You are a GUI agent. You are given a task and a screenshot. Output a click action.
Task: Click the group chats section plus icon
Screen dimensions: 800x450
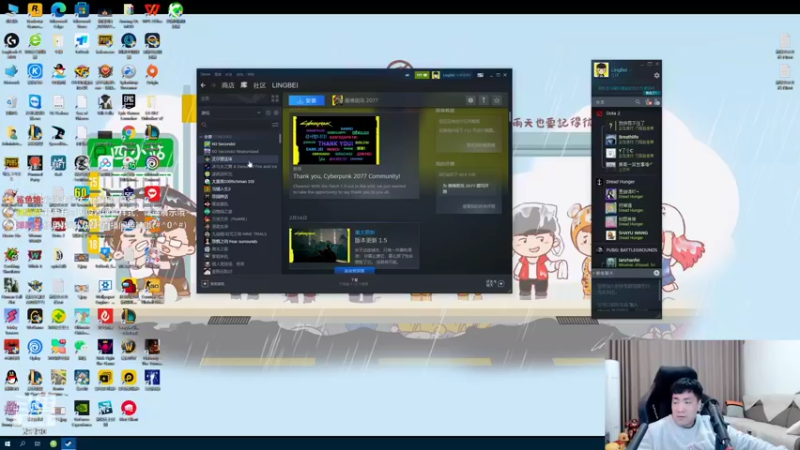pyautogui.click(x=656, y=273)
